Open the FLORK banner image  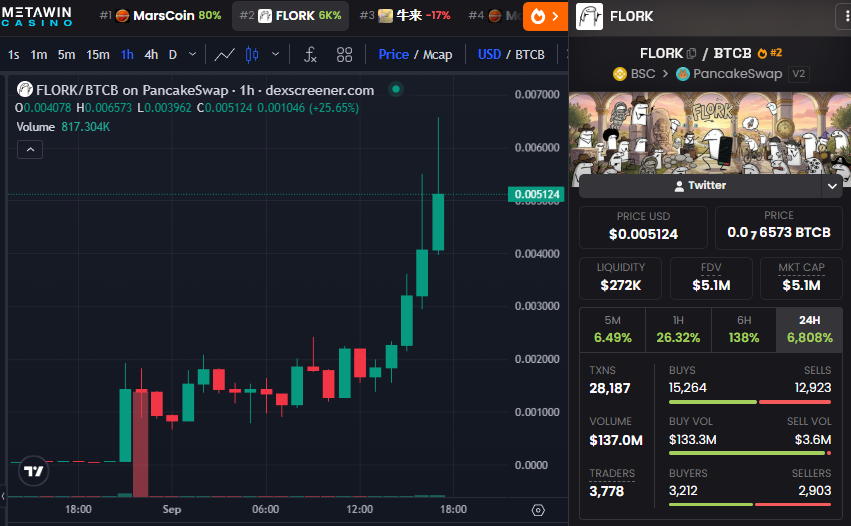(710, 133)
